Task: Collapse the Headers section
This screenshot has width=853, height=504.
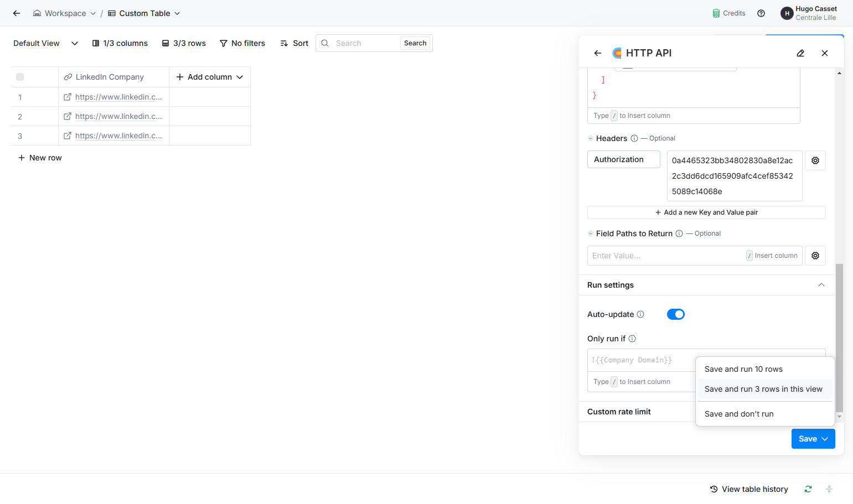Action: tap(591, 138)
